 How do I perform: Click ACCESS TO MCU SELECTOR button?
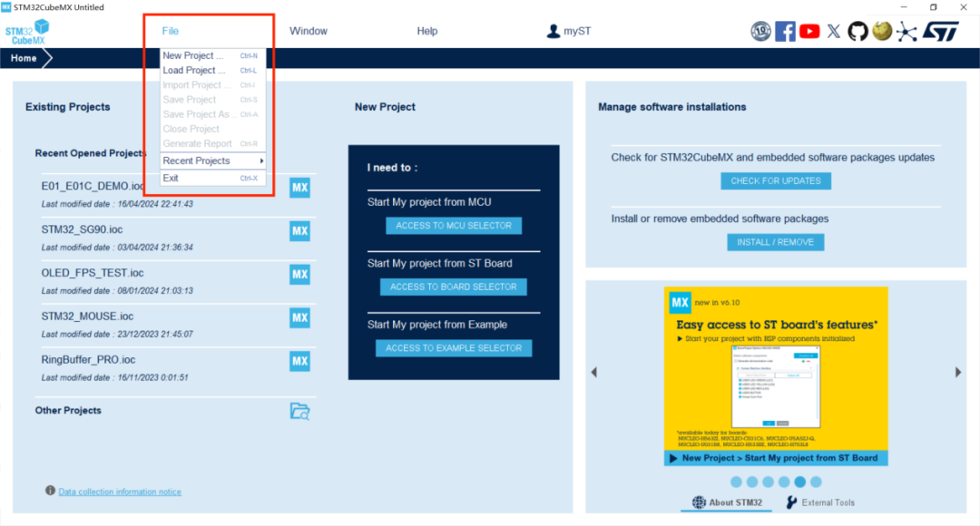click(x=454, y=226)
